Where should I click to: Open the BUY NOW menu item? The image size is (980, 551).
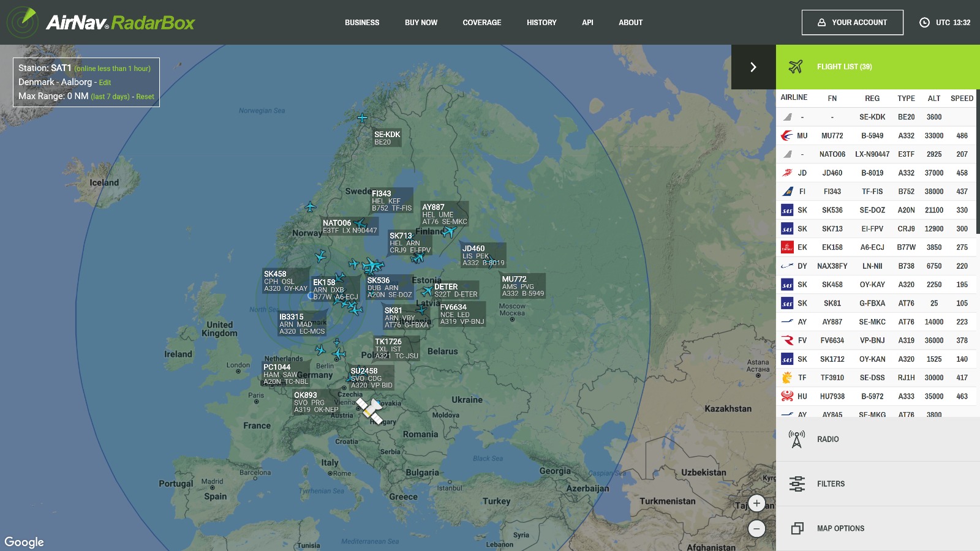pyautogui.click(x=421, y=23)
